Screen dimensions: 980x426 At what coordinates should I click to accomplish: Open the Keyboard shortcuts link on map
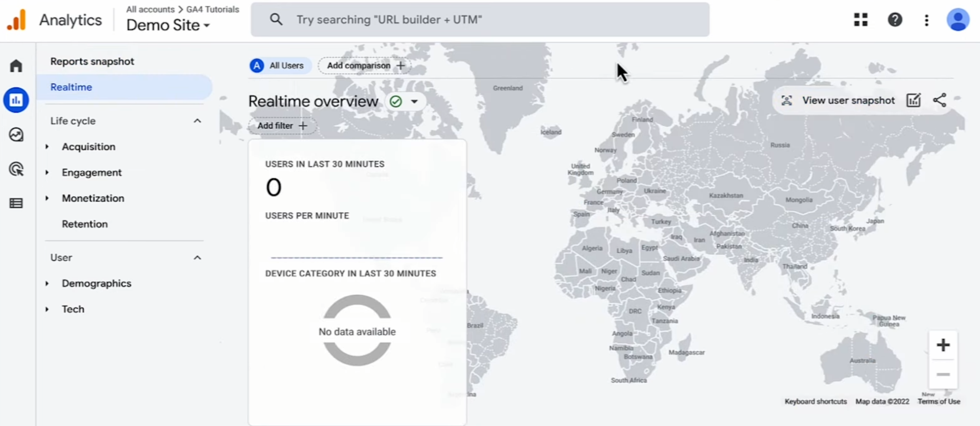point(816,402)
